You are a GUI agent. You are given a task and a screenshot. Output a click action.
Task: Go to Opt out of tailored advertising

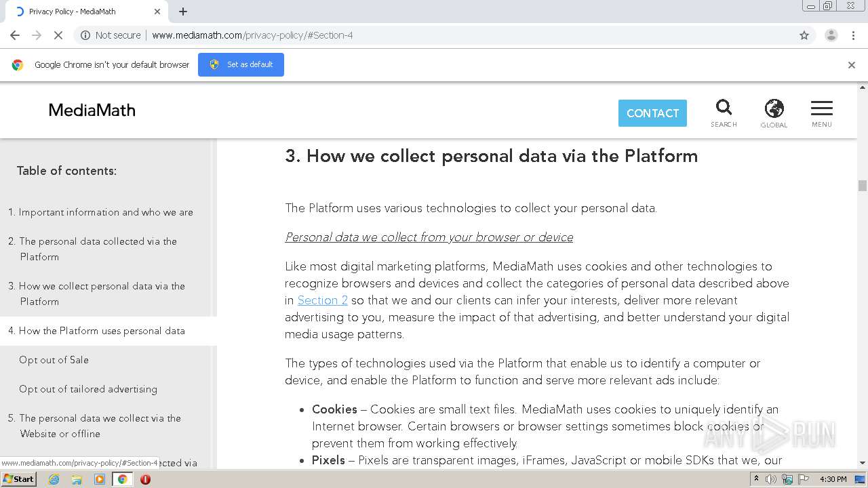88,389
